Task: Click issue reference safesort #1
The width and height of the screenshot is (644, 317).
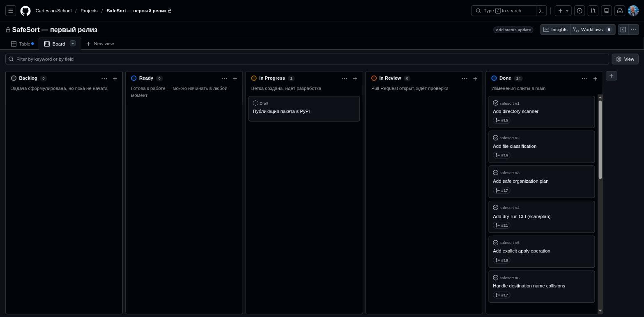Action: coord(509,103)
